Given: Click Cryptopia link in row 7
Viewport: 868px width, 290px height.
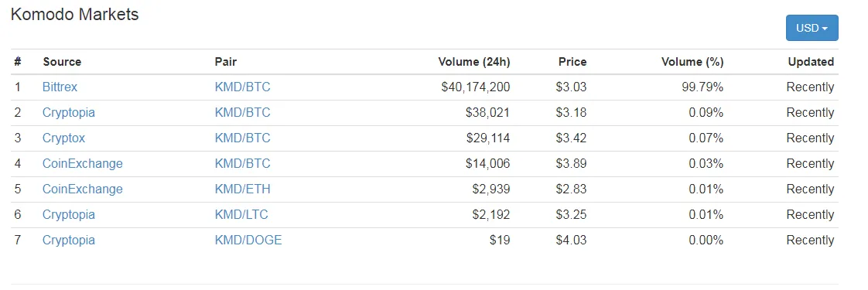Looking at the screenshot, I should click(x=69, y=240).
